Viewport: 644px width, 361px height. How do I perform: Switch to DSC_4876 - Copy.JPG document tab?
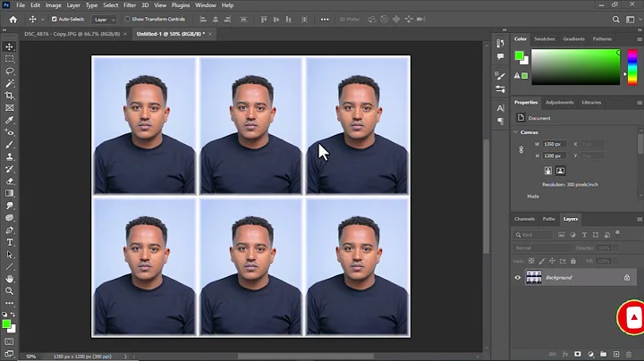click(x=72, y=34)
